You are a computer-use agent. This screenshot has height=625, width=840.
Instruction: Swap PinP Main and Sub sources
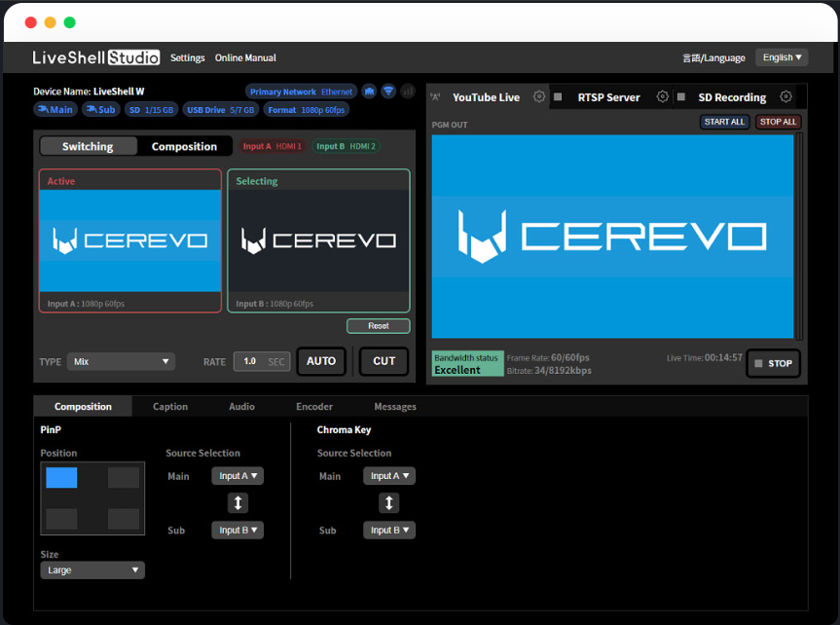point(237,502)
